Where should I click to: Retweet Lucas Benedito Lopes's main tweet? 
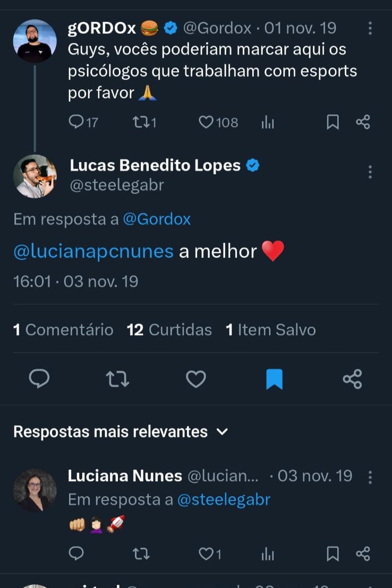pos(117,379)
